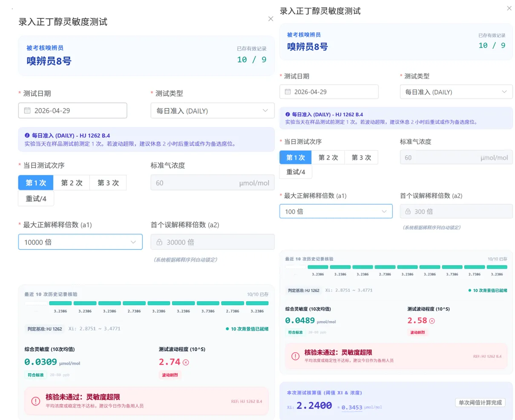Viewport: 515px width, 420px height.
Task: Click the 判定基准: HJ 1262 tag, left dialog
Action: coord(45,329)
